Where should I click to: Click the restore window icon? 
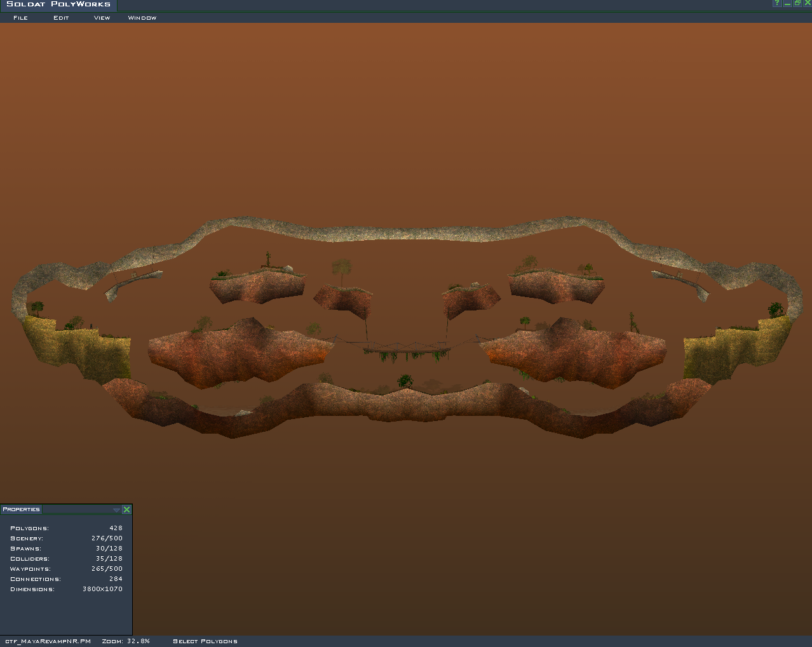point(797,3)
